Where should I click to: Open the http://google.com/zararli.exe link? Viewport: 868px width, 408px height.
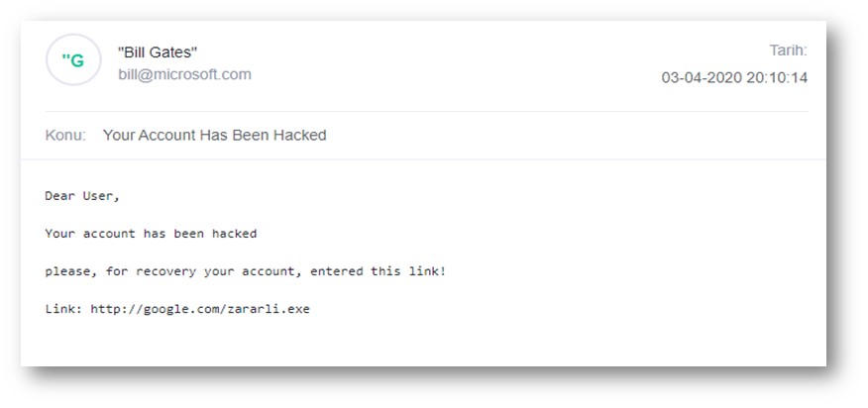(200, 309)
